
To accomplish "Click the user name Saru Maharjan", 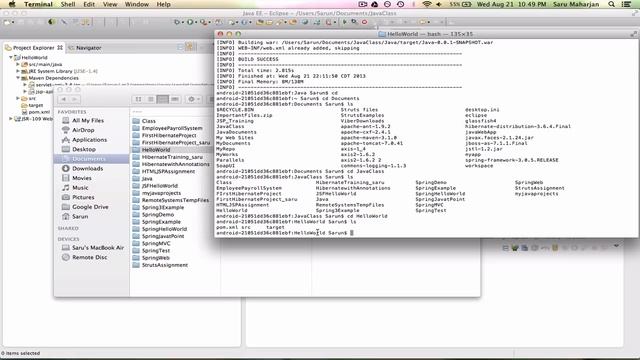I will tap(576, 4).
